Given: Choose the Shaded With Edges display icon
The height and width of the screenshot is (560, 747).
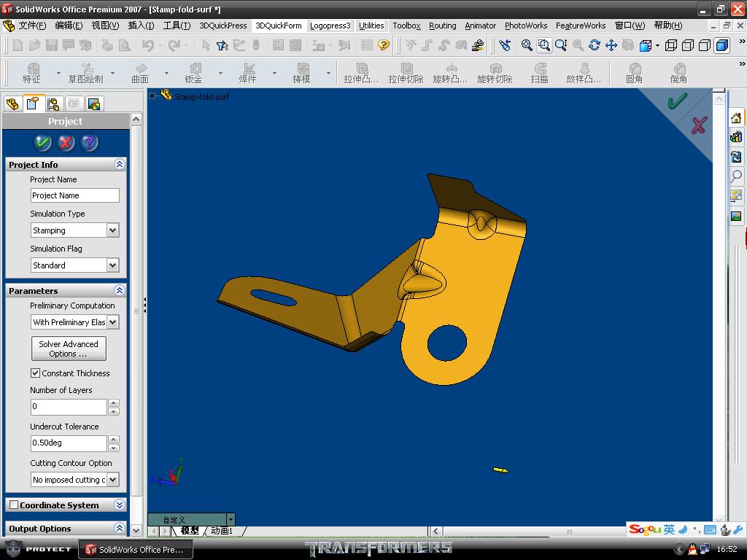Looking at the screenshot, I should tap(721, 45).
